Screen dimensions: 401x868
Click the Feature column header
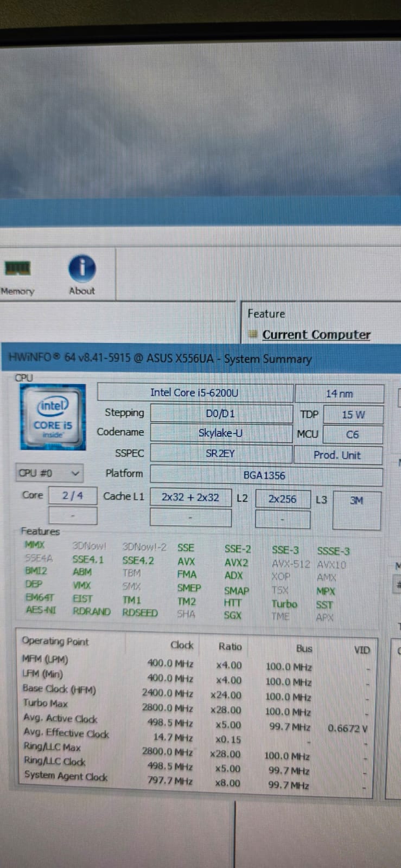click(x=266, y=314)
